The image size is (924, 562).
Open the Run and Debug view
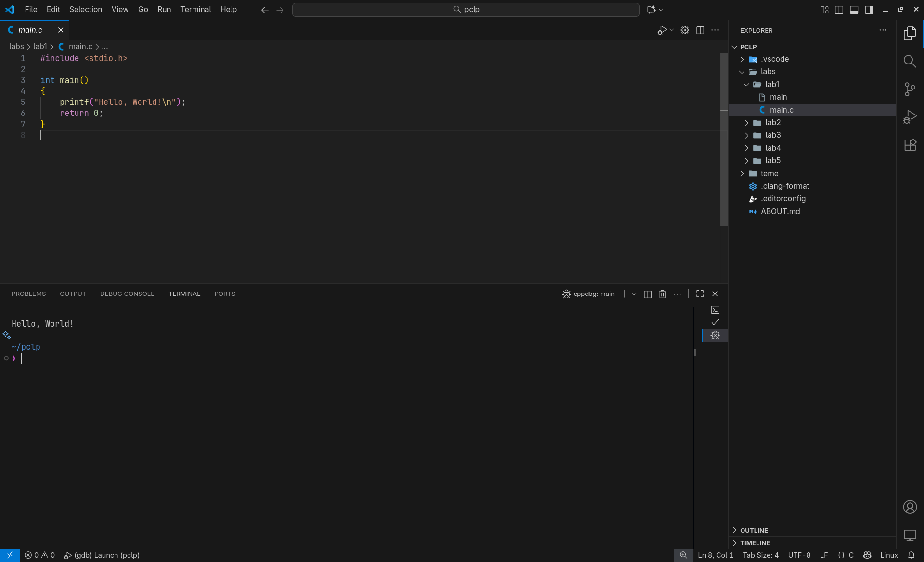[910, 117]
